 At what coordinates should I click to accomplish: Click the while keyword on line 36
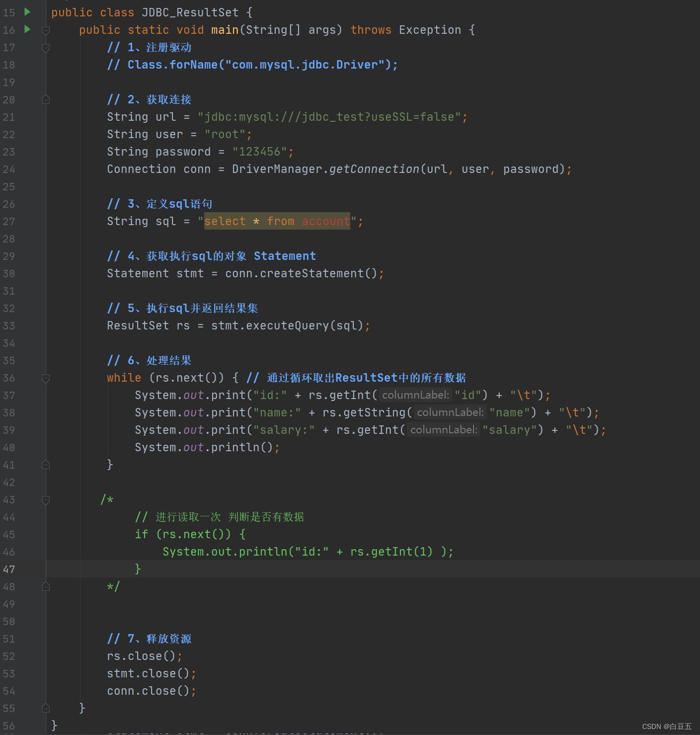(x=124, y=378)
